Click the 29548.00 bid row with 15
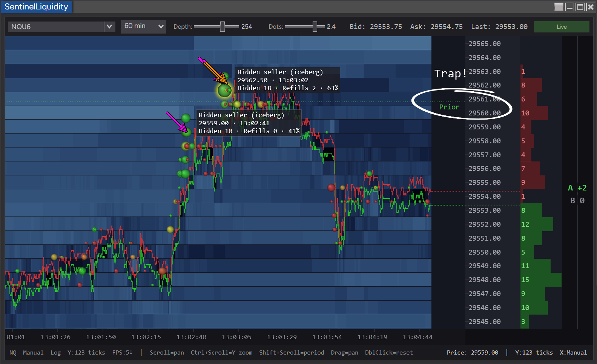Screen dimensions: 597x364 click(x=513, y=280)
